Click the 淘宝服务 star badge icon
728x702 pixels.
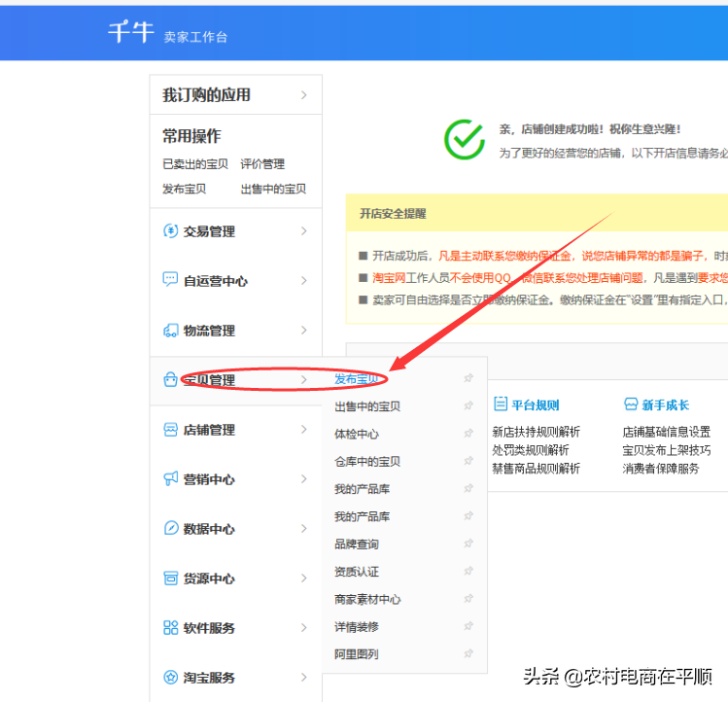pos(170,677)
